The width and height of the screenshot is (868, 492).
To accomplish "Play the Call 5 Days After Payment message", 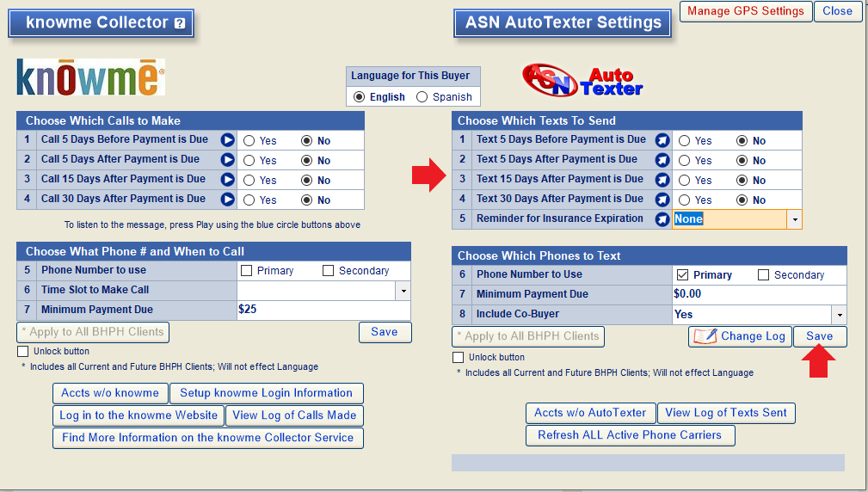I will tap(227, 160).
